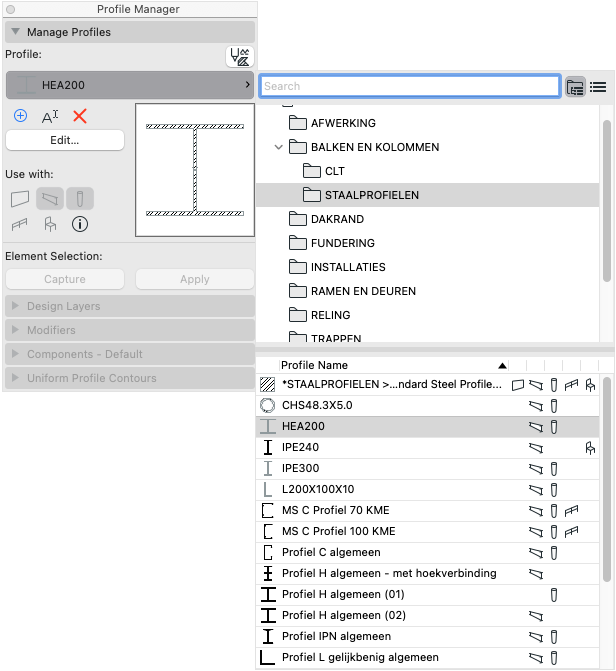Switch to folder tree view icon

(575, 87)
